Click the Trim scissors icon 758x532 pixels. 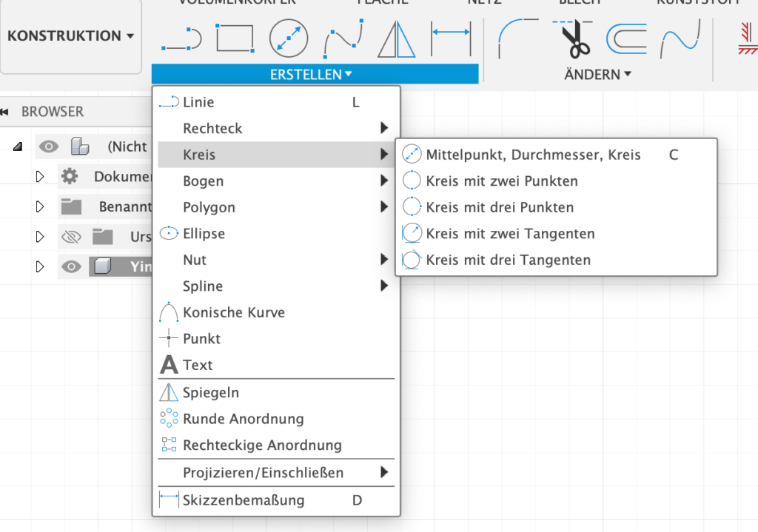tap(572, 39)
